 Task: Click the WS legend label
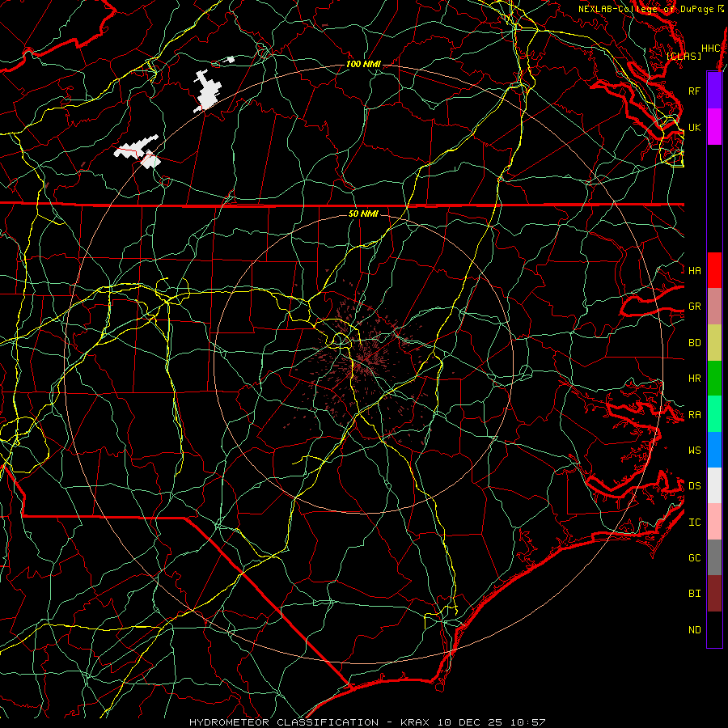click(x=694, y=451)
